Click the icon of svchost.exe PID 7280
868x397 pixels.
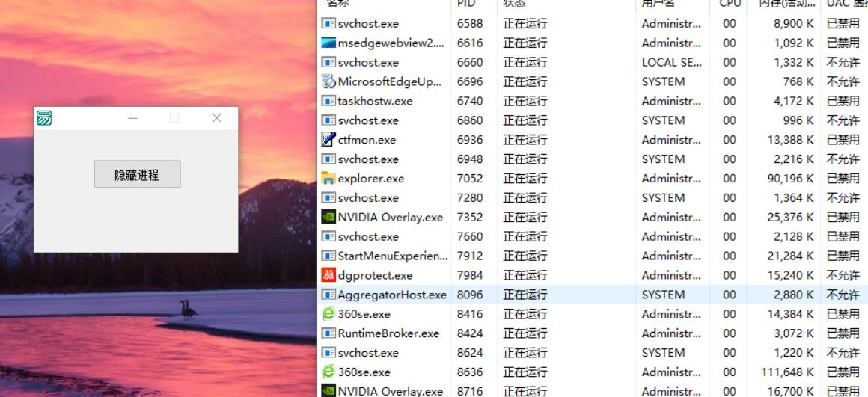coord(328,198)
